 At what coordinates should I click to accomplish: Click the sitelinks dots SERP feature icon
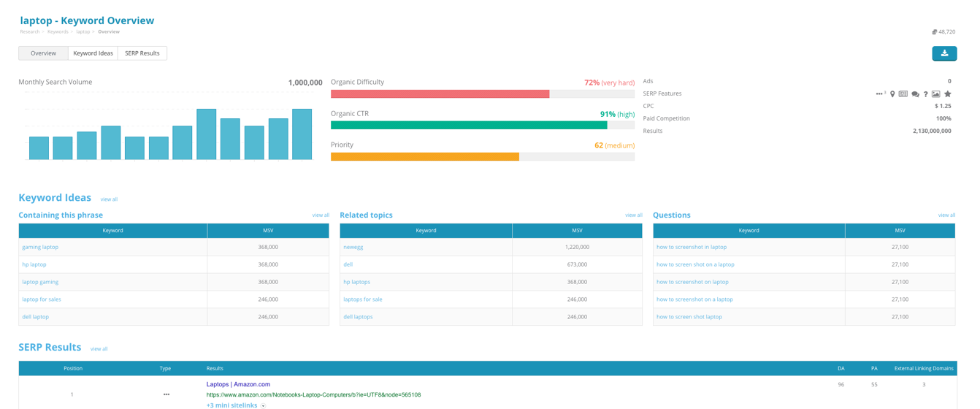[x=880, y=94]
